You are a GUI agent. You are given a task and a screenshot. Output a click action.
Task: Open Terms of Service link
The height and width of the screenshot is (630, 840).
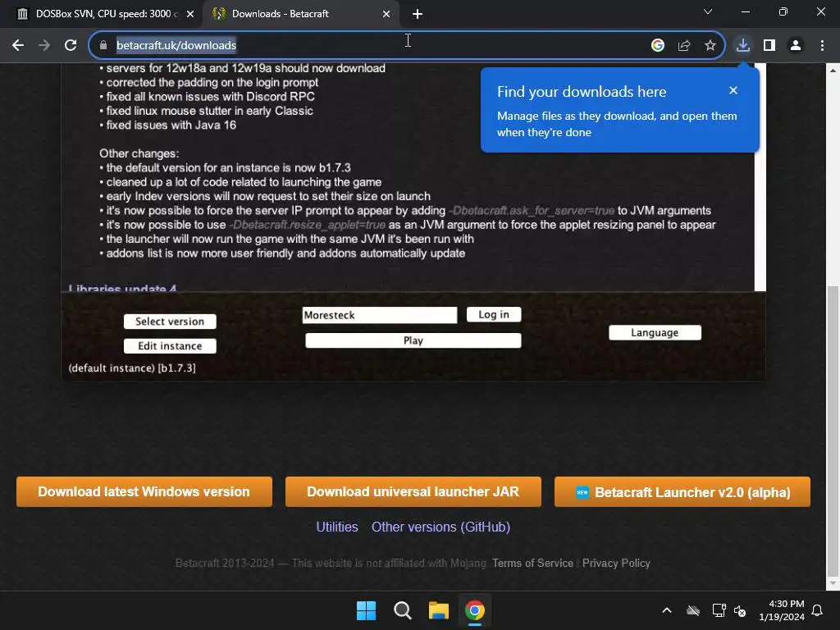click(x=532, y=563)
